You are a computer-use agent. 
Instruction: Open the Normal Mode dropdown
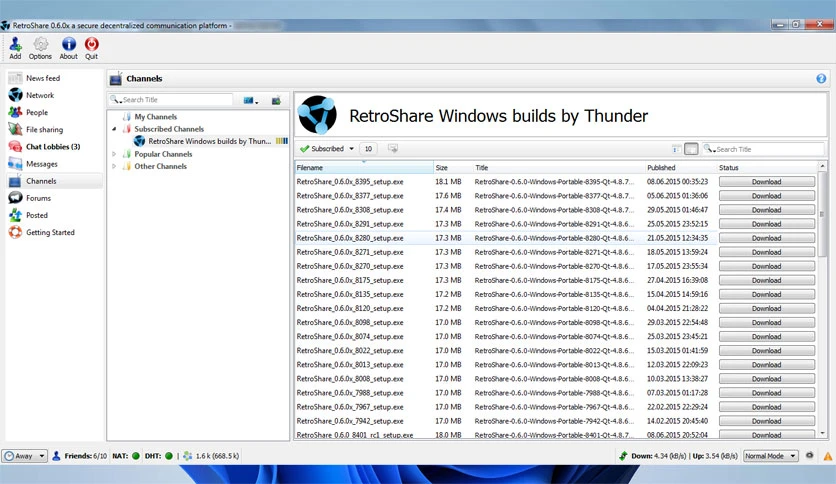770,456
